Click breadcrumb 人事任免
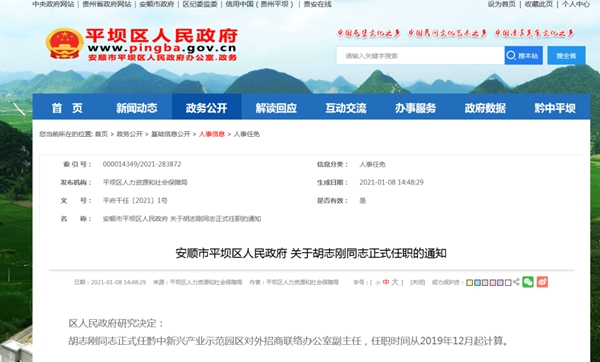600x362 pixels. coord(247,134)
